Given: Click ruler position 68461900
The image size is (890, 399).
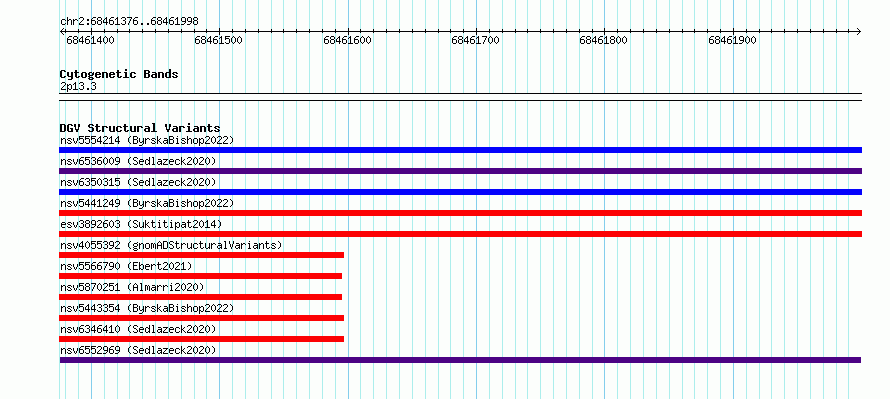Looking at the screenshot, I should point(732,40).
